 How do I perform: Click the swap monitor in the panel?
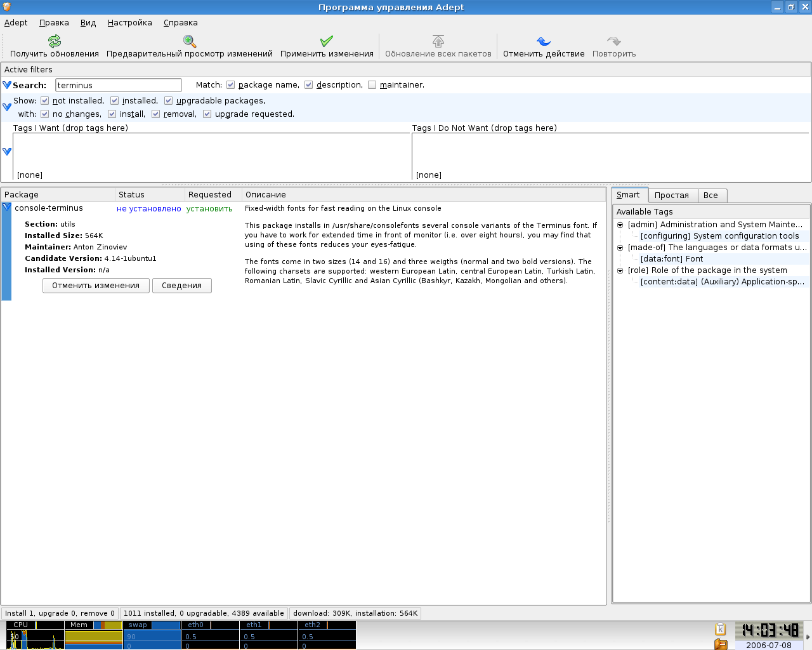152,635
